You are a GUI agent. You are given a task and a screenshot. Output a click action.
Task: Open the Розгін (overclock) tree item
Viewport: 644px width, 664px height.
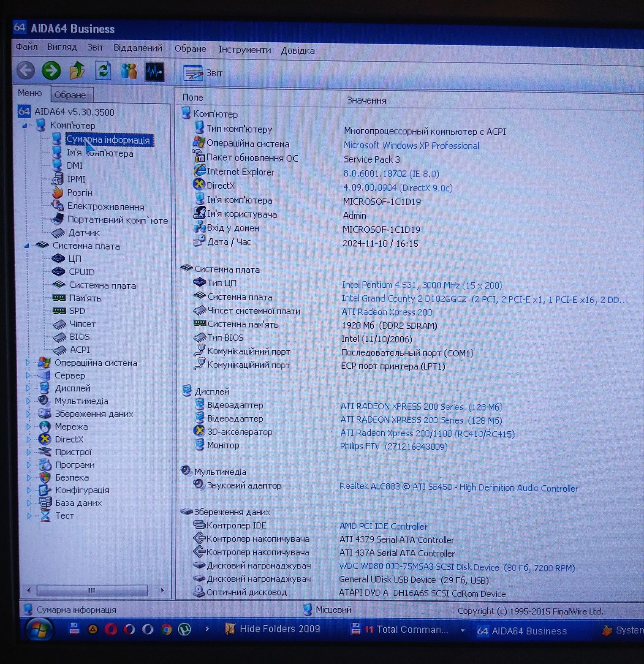(x=79, y=193)
